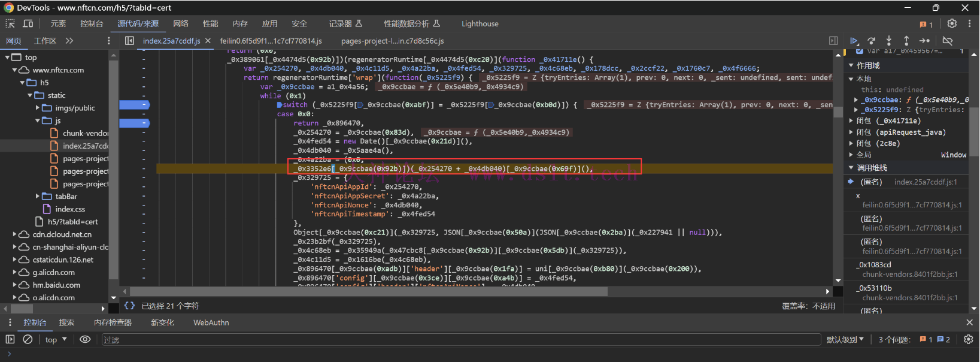Open the 默认级别 log level dropdown
Screen dimensions: 980x362
(845, 340)
